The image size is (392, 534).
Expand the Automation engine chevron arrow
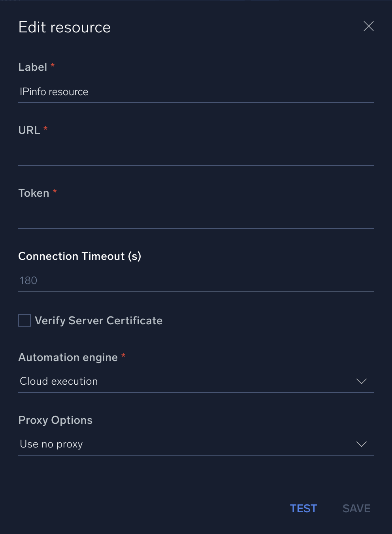pyautogui.click(x=361, y=381)
